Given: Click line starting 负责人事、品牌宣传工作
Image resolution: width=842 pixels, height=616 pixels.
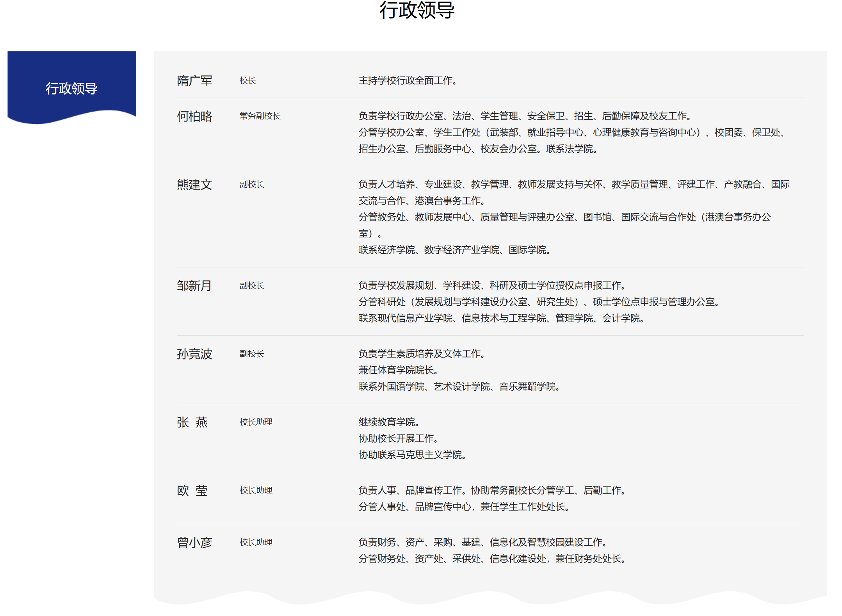Looking at the screenshot, I should coord(493,490).
